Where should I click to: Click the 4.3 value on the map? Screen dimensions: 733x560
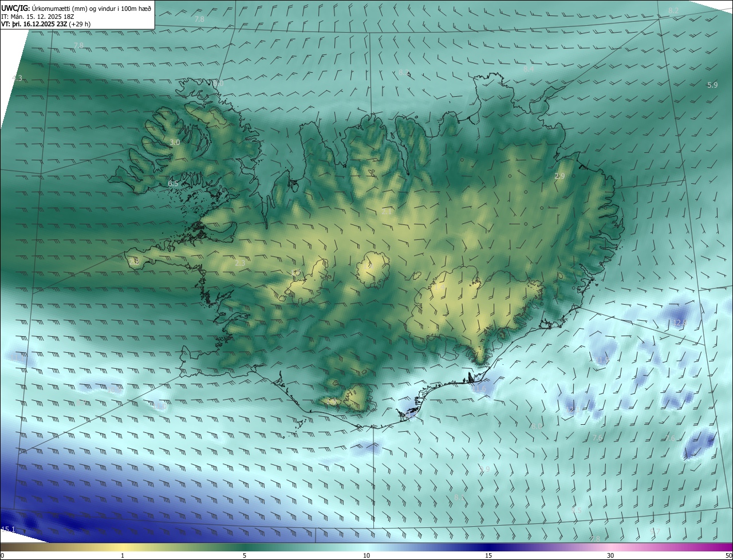coord(17,78)
